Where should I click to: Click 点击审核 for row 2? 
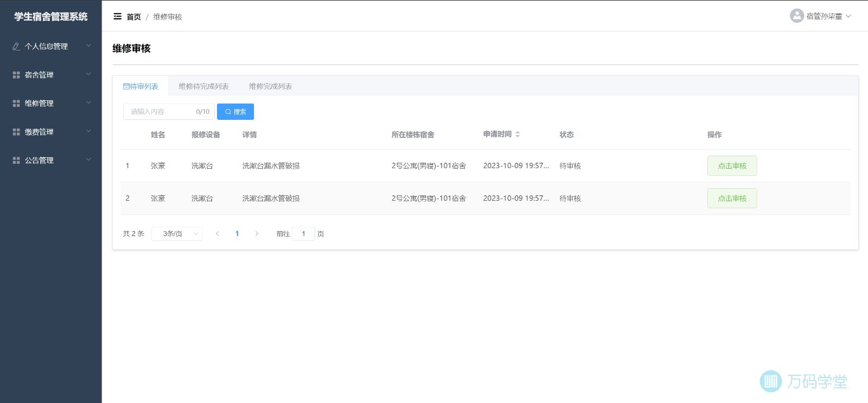click(x=732, y=199)
